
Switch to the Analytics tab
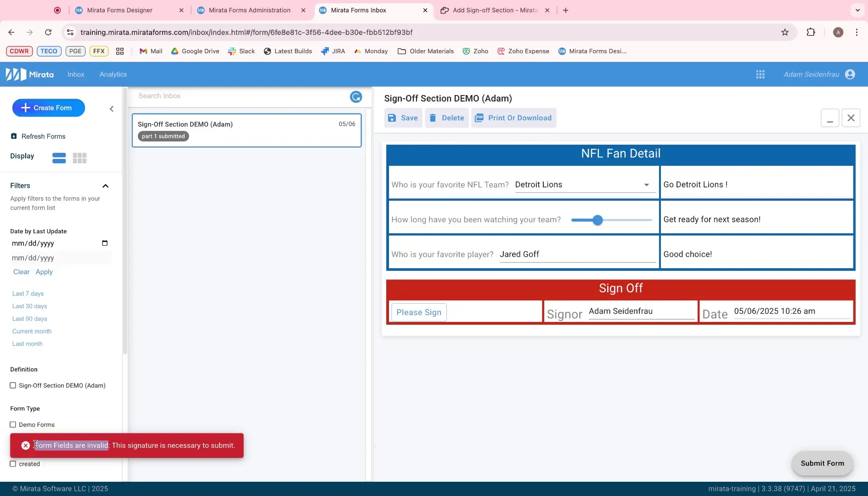(x=113, y=74)
